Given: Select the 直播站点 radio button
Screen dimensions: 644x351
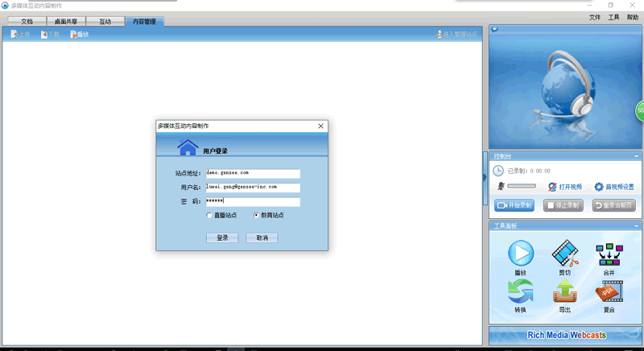Looking at the screenshot, I should 210,216.
